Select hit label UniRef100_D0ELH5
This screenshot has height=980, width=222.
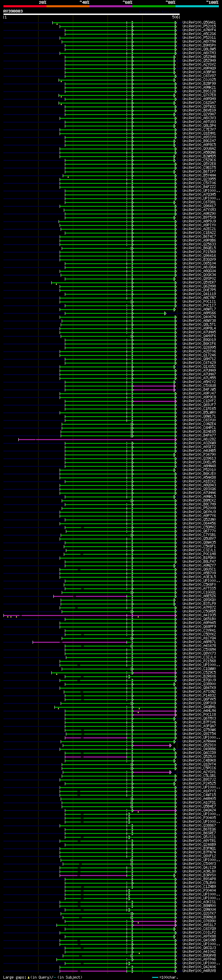point(199,462)
